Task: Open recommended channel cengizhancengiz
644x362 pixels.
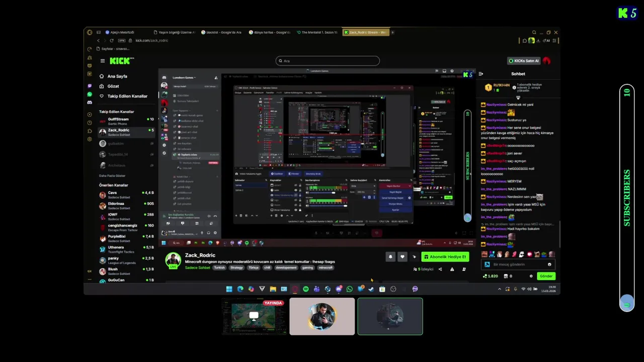Action: (x=127, y=227)
